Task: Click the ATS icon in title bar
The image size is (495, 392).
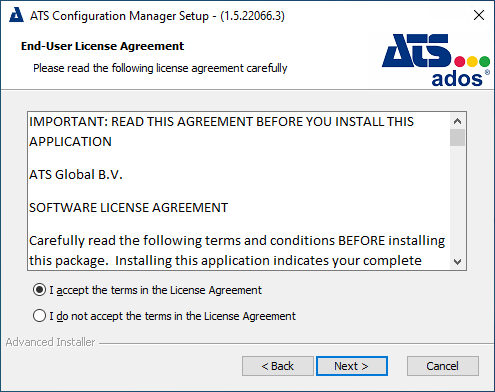Action: click(16, 15)
